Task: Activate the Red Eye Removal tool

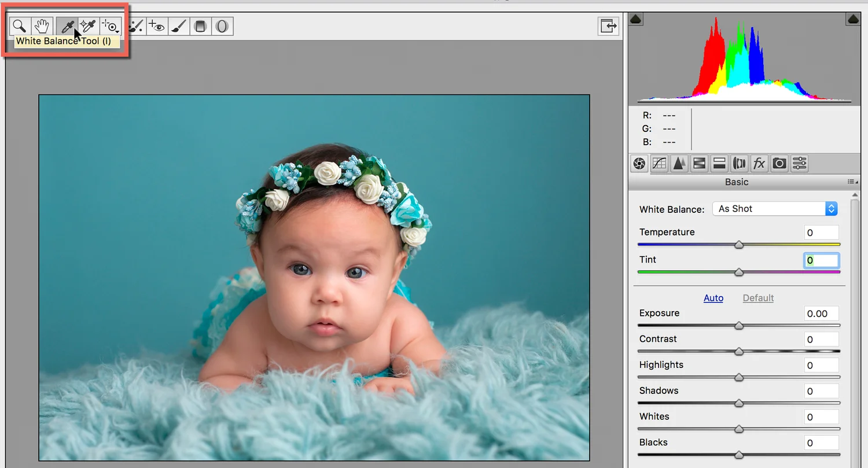Action: pos(157,25)
